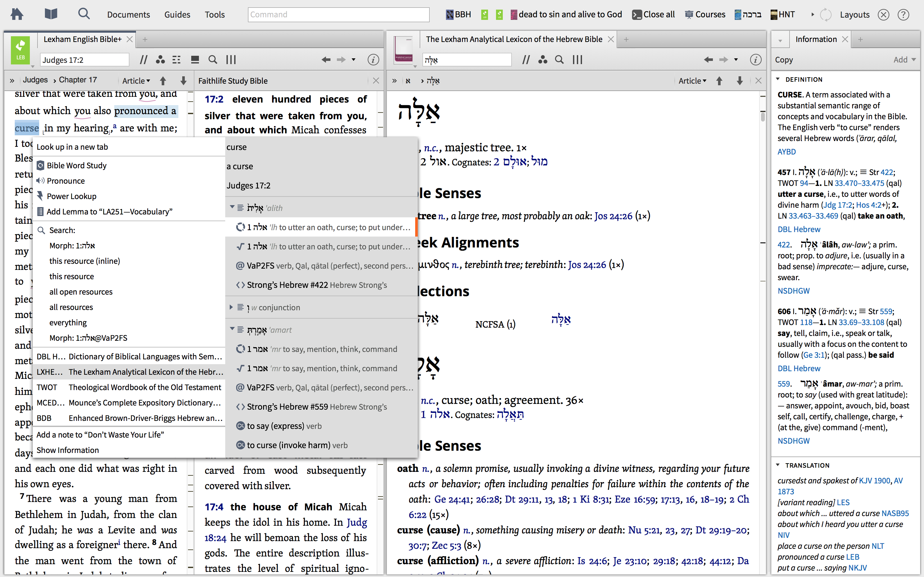Image resolution: width=924 pixels, height=577 pixels.
Task: Select 'this resource (inline)' search option
Action: 84,261
